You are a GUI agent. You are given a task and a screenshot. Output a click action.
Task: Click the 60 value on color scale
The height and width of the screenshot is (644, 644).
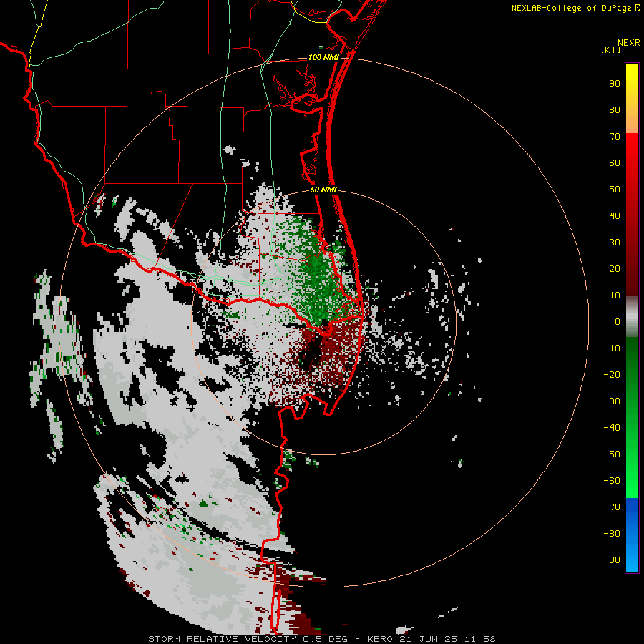coord(615,162)
